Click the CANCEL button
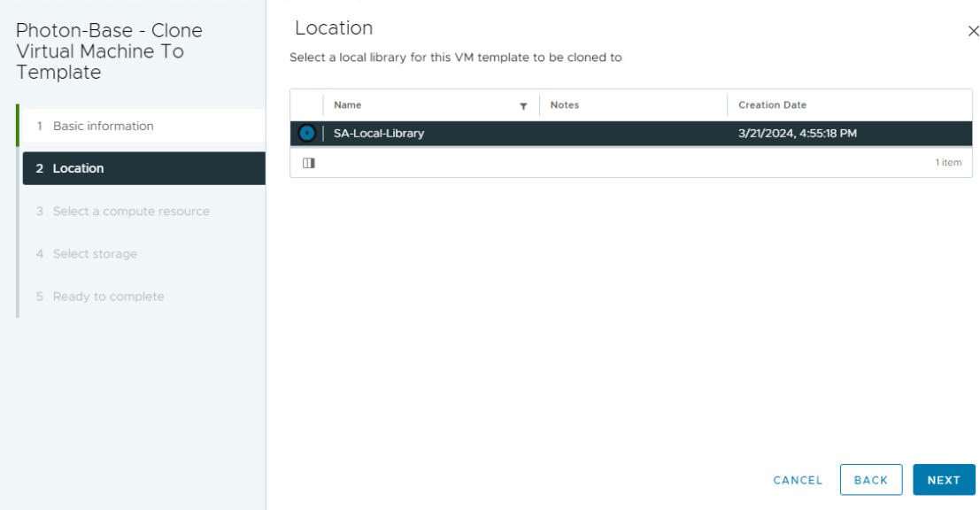This screenshot has width=980, height=510. click(798, 480)
